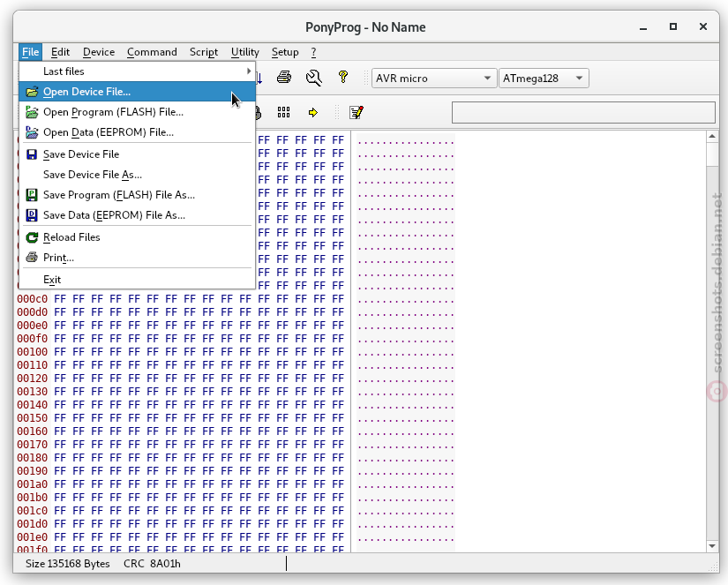Image resolution: width=728 pixels, height=585 pixels.
Task: Click the hex address 000f0
Action: [x=32, y=339]
